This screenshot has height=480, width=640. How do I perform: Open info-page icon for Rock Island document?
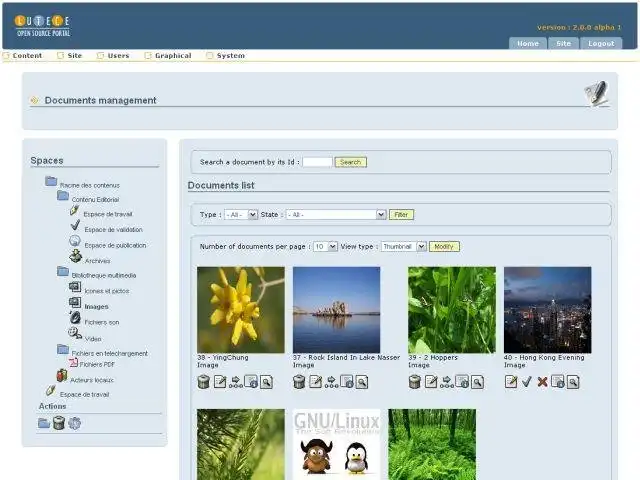347,382
